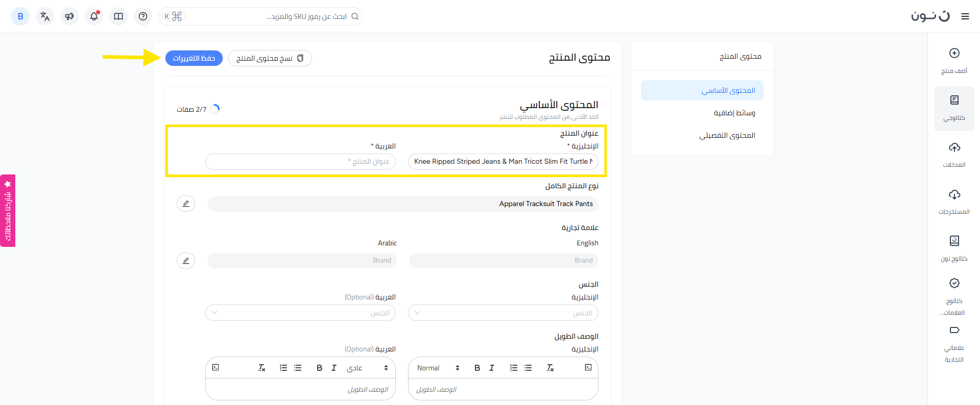This screenshot has width=980, height=405.
Task: Click the Arabic product title input field
Action: point(300,162)
